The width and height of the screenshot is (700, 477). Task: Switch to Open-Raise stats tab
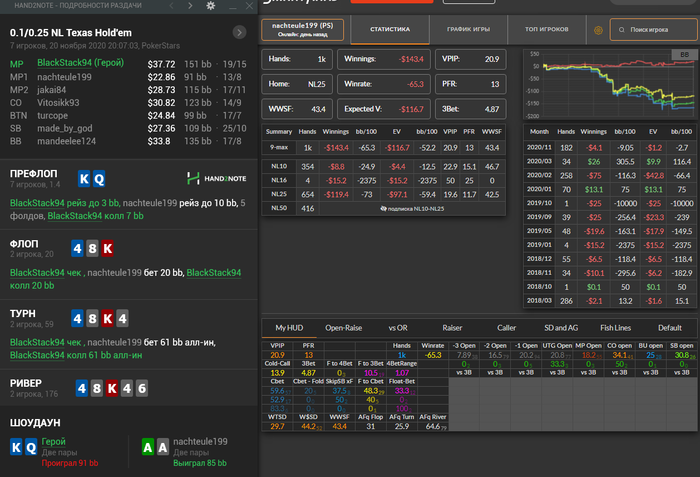343,328
